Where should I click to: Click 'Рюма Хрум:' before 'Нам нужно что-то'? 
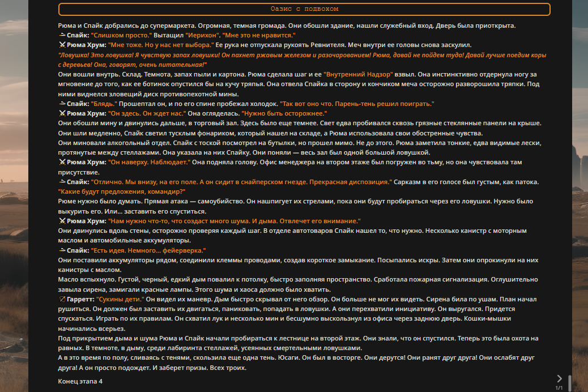coord(87,221)
